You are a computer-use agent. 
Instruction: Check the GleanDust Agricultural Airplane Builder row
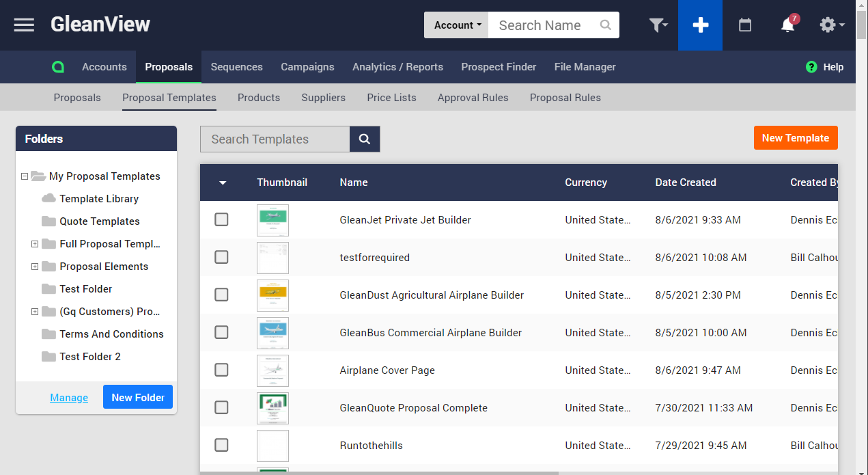tap(221, 295)
